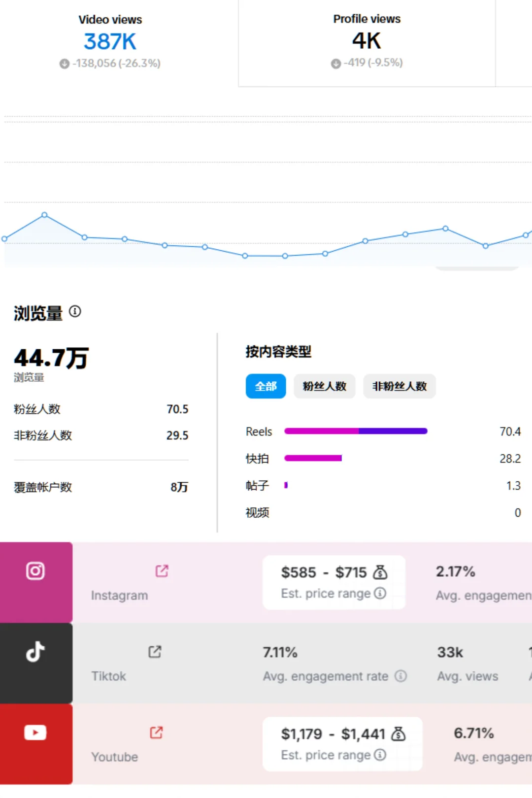This screenshot has height=798, width=532.
Task: Click down arrow icon beside -419 (-9.5%)
Action: coord(336,64)
